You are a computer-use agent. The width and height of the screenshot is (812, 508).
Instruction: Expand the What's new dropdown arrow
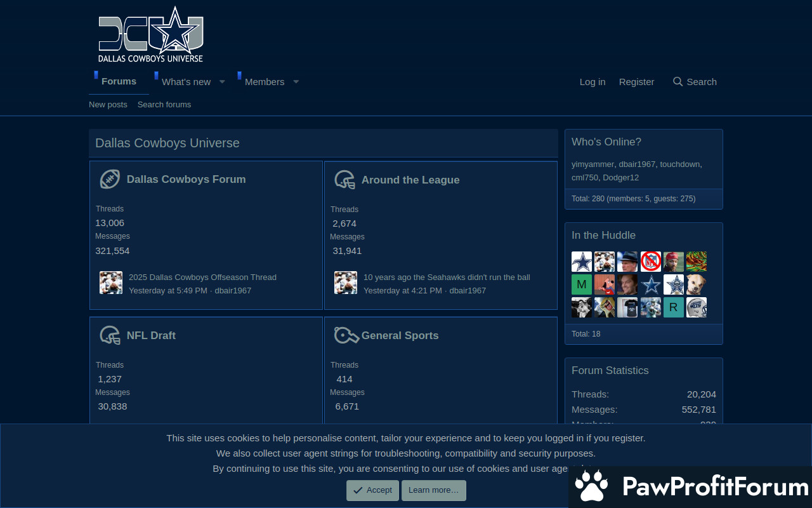click(x=222, y=82)
